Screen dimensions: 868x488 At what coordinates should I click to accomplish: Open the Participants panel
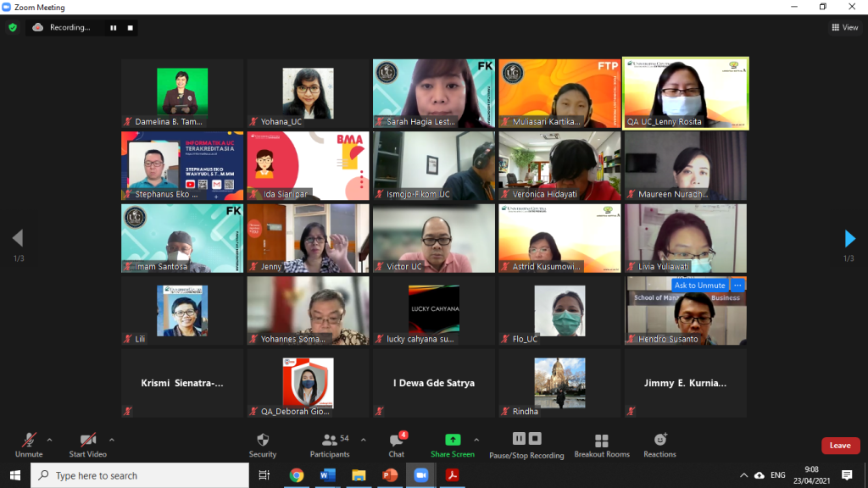tap(330, 446)
